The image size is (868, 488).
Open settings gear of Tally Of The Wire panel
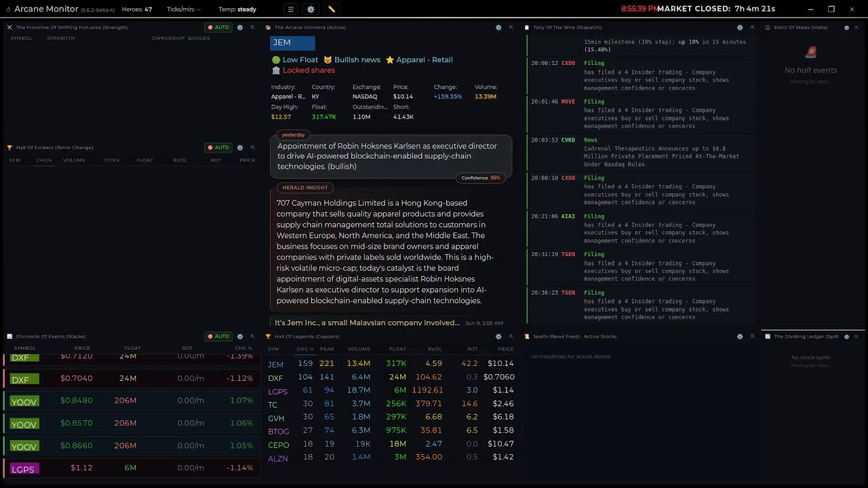[740, 27]
